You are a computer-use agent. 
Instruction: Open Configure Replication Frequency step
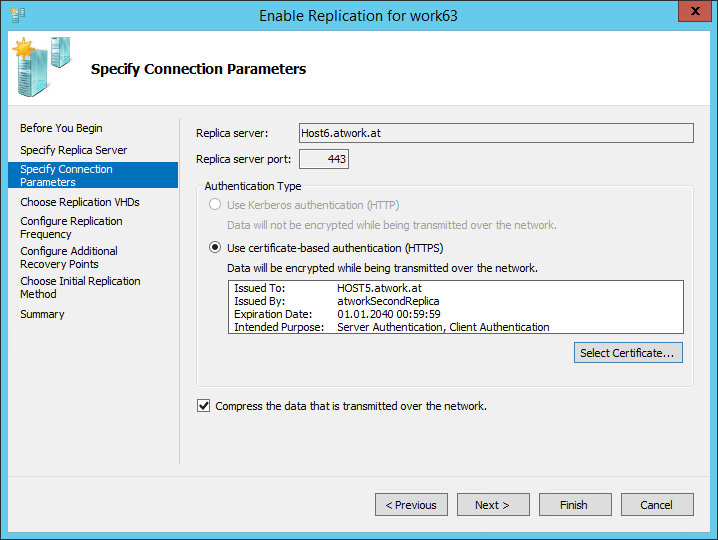click(x=71, y=227)
